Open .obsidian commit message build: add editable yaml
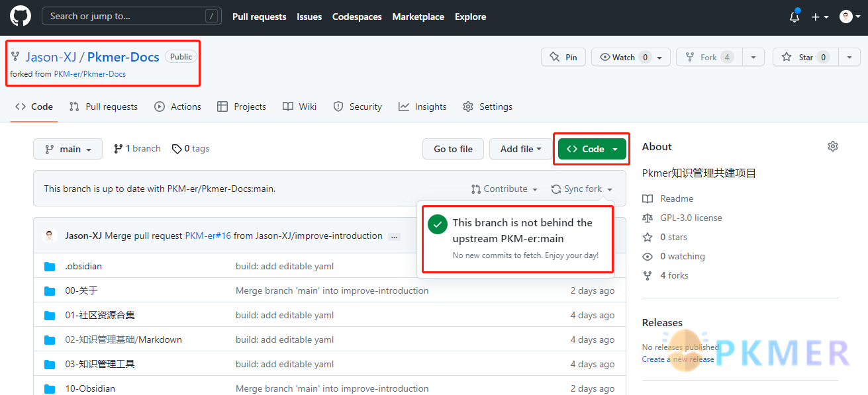Image resolution: width=868 pixels, height=395 pixels. 285,266
